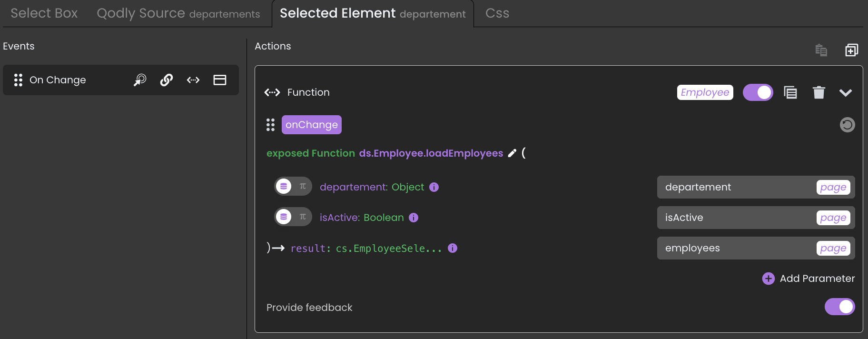This screenshot has height=339, width=868.
Task: Click the magnifier icon on On Change event
Action: pyautogui.click(x=140, y=80)
